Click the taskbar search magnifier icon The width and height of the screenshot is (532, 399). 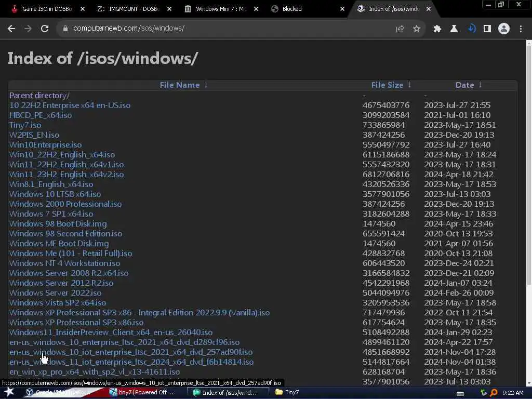click(x=494, y=393)
